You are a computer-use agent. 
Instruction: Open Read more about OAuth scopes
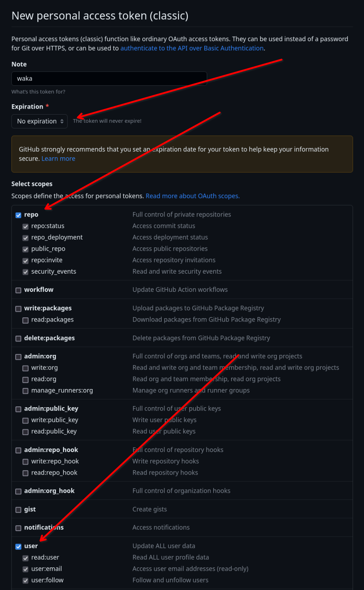coord(192,196)
